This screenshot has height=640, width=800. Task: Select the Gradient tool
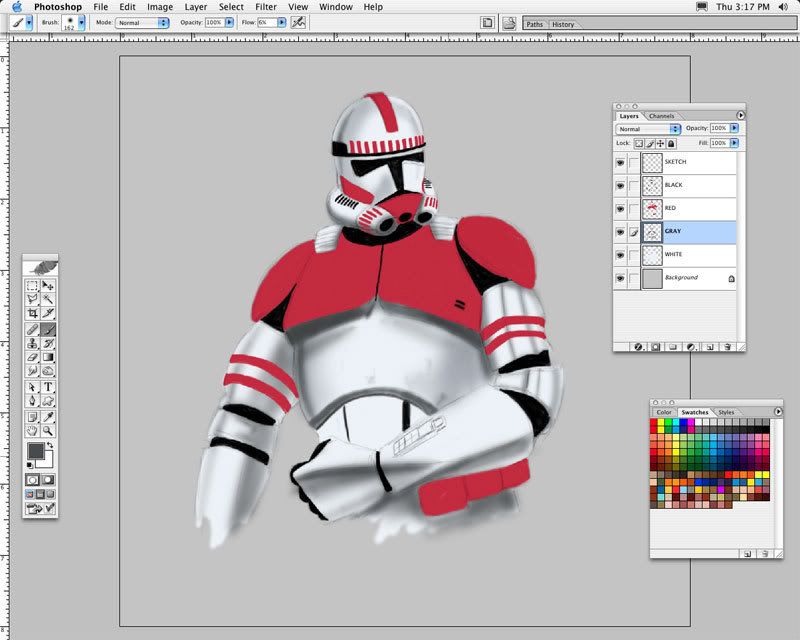point(48,357)
